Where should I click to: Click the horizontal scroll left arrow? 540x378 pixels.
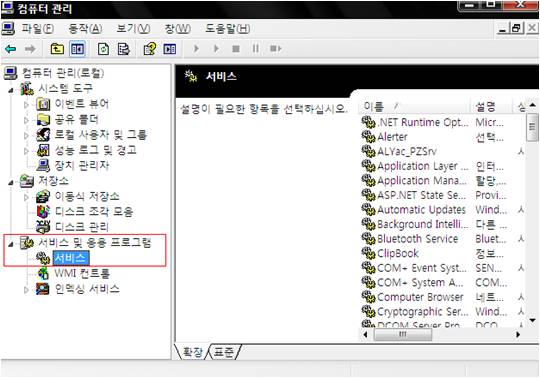[365, 334]
